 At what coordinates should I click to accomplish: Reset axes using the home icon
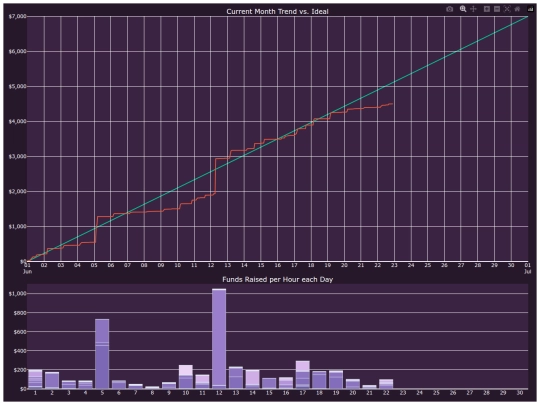pyautogui.click(x=517, y=9)
